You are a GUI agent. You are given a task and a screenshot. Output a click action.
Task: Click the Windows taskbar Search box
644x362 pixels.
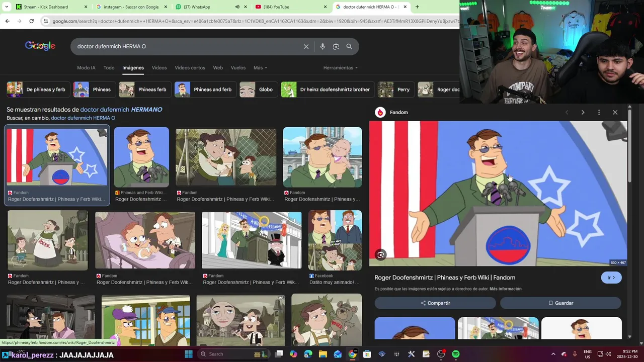232,354
